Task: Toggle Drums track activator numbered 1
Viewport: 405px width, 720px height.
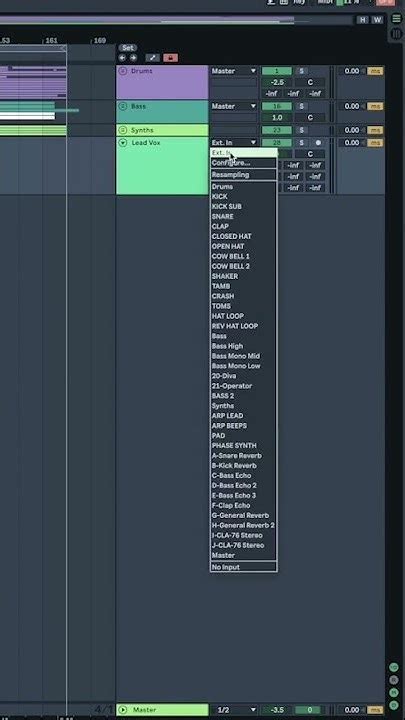Action: click(x=276, y=71)
